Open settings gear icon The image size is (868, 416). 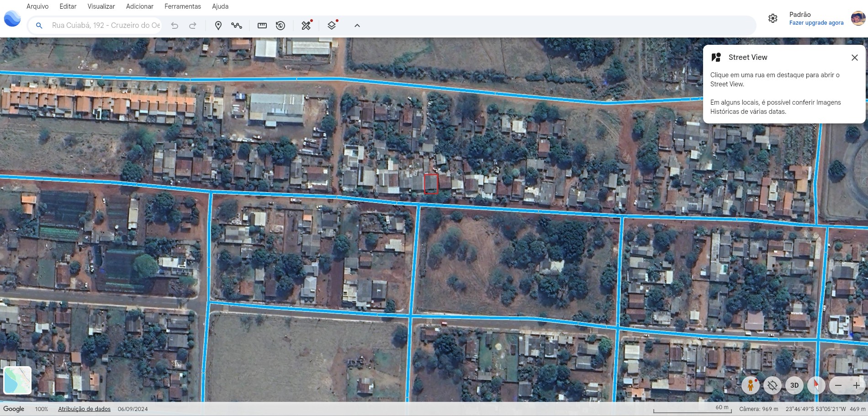773,18
